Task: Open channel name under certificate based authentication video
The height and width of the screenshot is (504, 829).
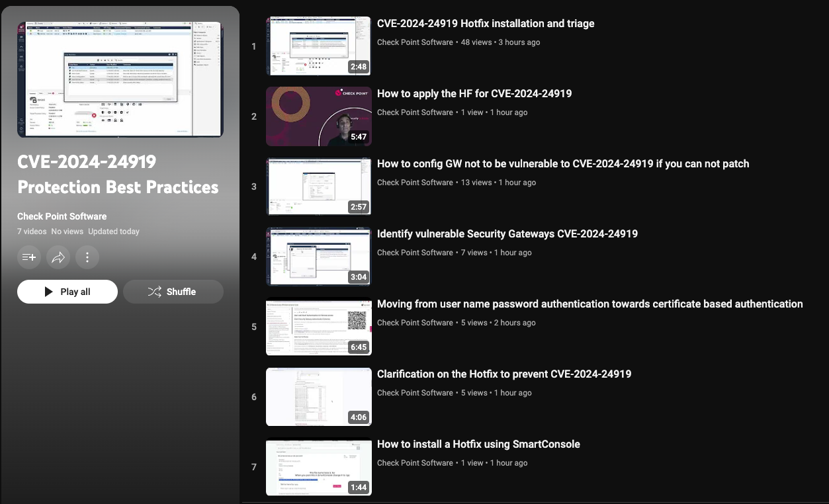Action: (415, 323)
